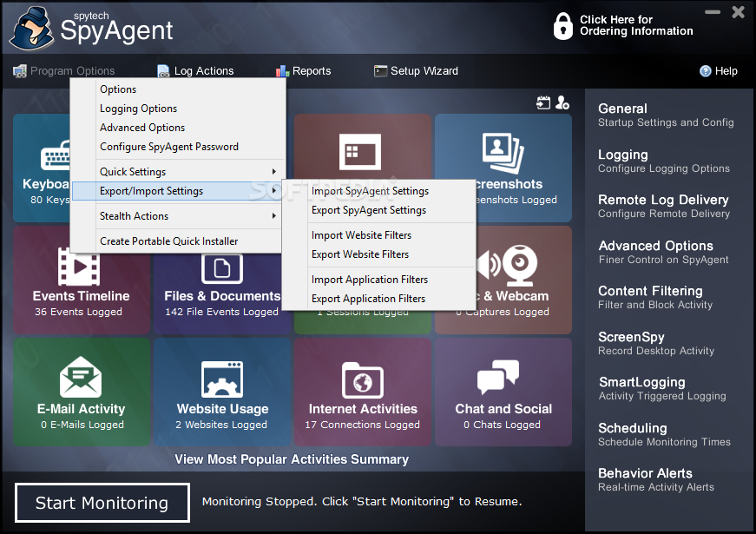This screenshot has width=756, height=534.
Task: Click the Help question mark icon
Action: tap(706, 71)
